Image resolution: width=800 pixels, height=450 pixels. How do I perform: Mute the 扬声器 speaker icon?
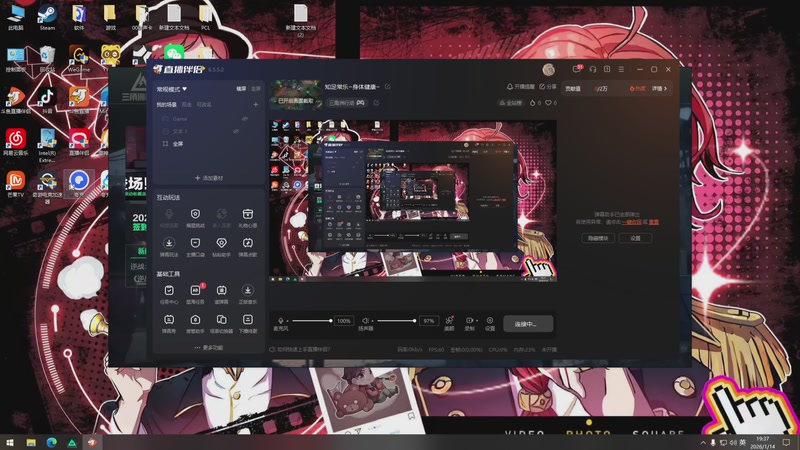click(x=365, y=320)
